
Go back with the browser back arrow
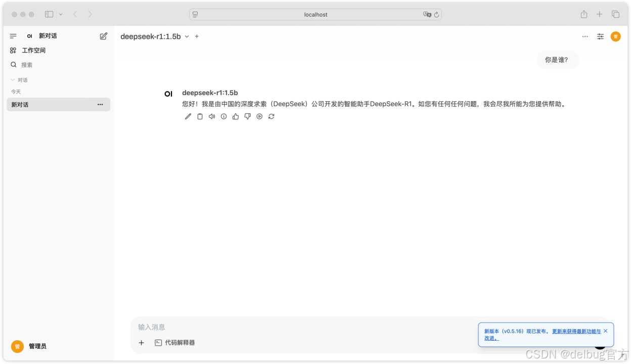[75, 14]
